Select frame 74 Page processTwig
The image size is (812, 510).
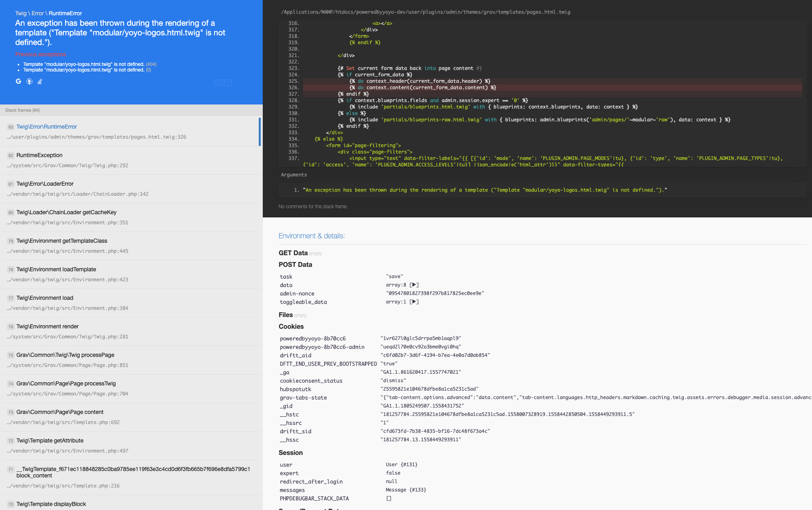(131, 389)
